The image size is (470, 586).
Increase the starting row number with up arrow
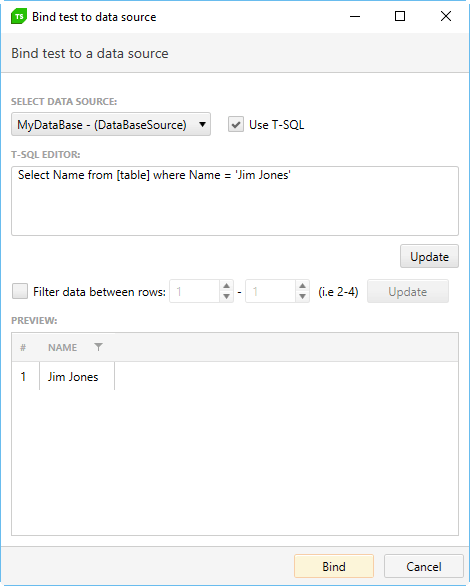click(226, 286)
